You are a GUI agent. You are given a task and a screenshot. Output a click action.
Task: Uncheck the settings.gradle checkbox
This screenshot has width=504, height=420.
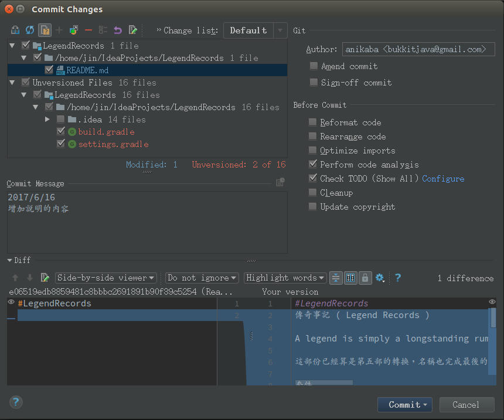pos(61,144)
